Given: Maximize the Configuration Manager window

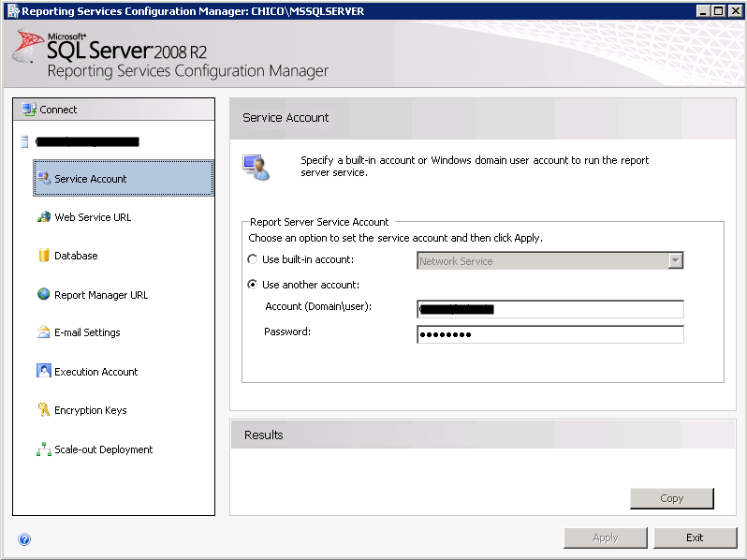Looking at the screenshot, I should [718, 11].
